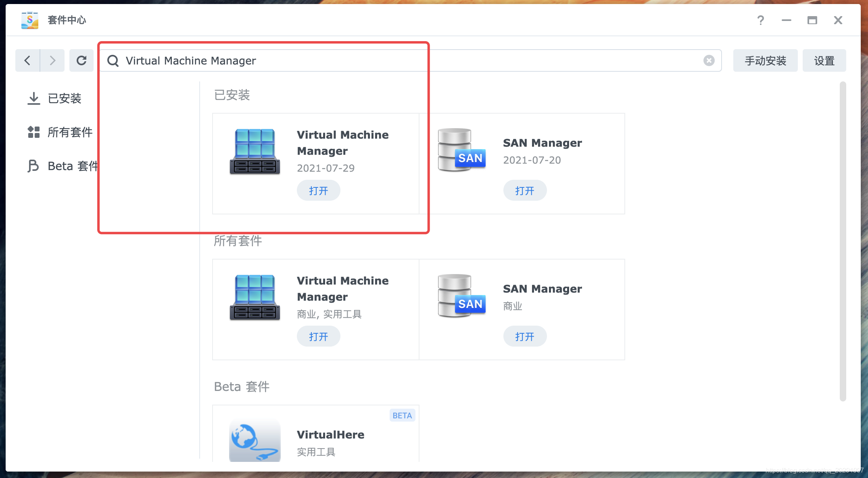The image size is (868, 478).
Task: Open installed Virtual Machine Manager
Action: (x=318, y=191)
